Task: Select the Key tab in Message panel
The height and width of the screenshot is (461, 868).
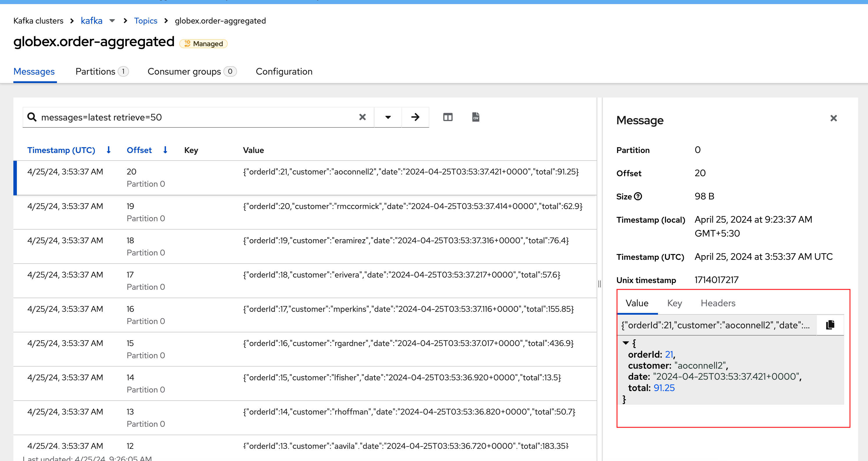Action: 674,303
